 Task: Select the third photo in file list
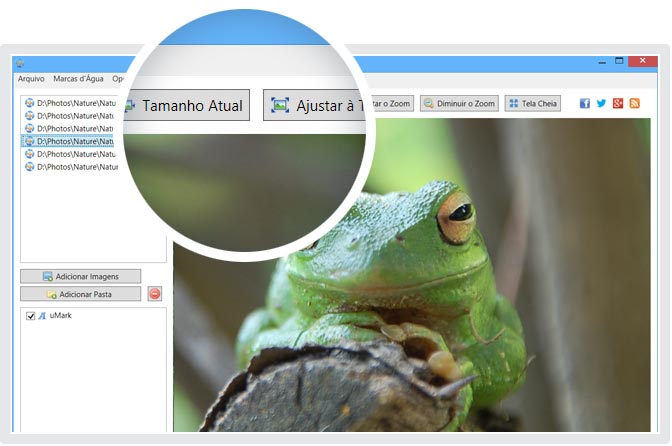pos(72,128)
